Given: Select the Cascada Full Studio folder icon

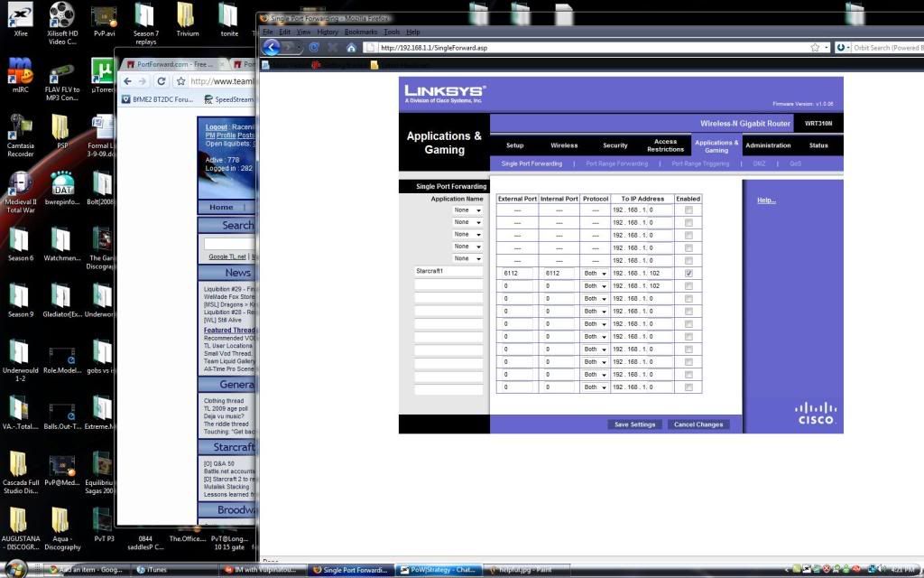Looking at the screenshot, I should click(x=21, y=472).
